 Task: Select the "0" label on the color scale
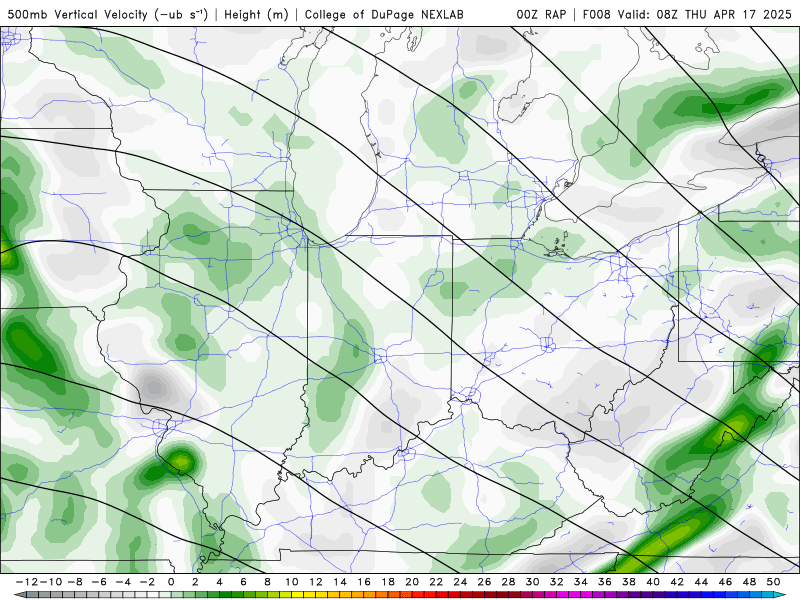coord(171,582)
